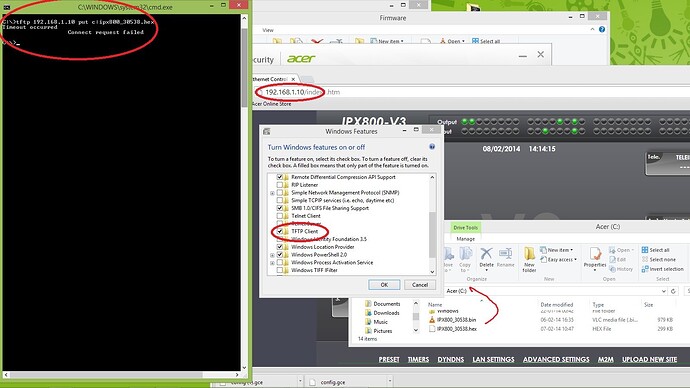Click the Rename icon in Organize group
The width and height of the screenshot is (690, 388).
click(x=505, y=258)
